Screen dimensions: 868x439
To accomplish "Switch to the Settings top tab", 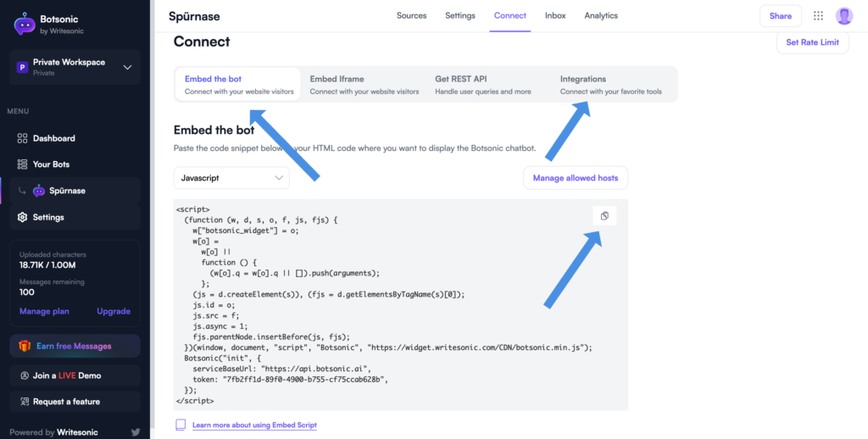I will (x=460, y=15).
